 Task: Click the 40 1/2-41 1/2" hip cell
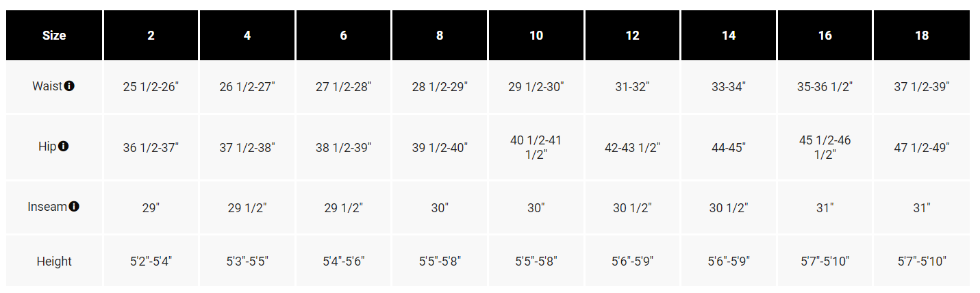[536, 147]
